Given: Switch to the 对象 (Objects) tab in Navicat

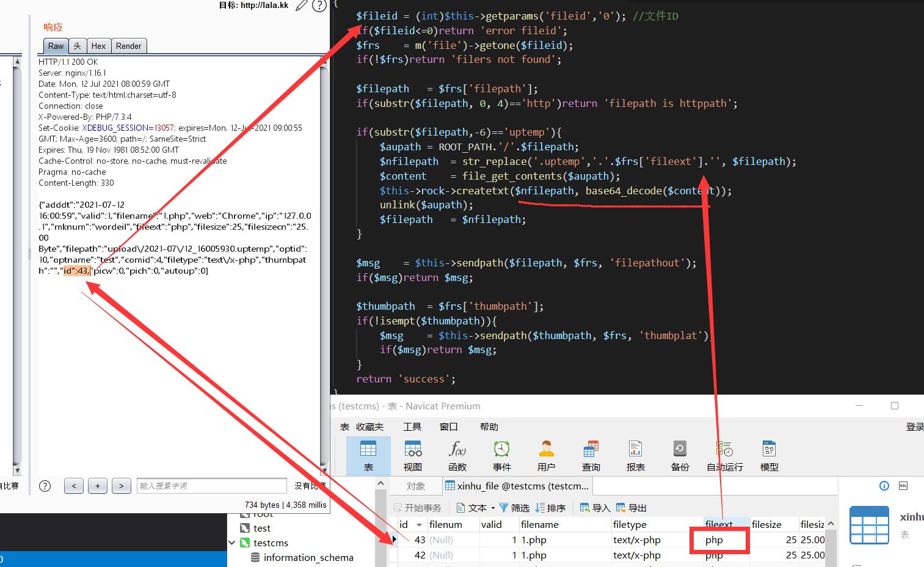Looking at the screenshot, I should tap(416, 486).
